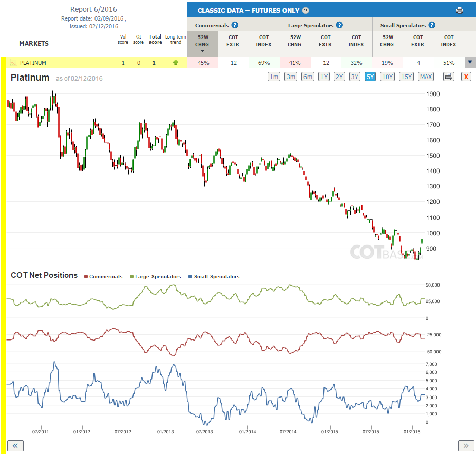Open help icon next to Large Speculators
Screen dimensions: 476x454
tap(339, 25)
